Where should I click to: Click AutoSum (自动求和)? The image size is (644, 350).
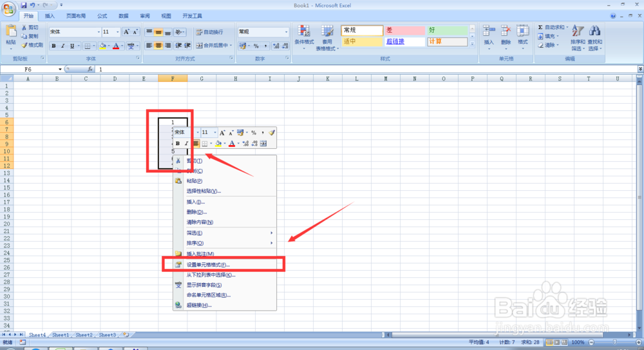pyautogui.click(x=553, y=27)
